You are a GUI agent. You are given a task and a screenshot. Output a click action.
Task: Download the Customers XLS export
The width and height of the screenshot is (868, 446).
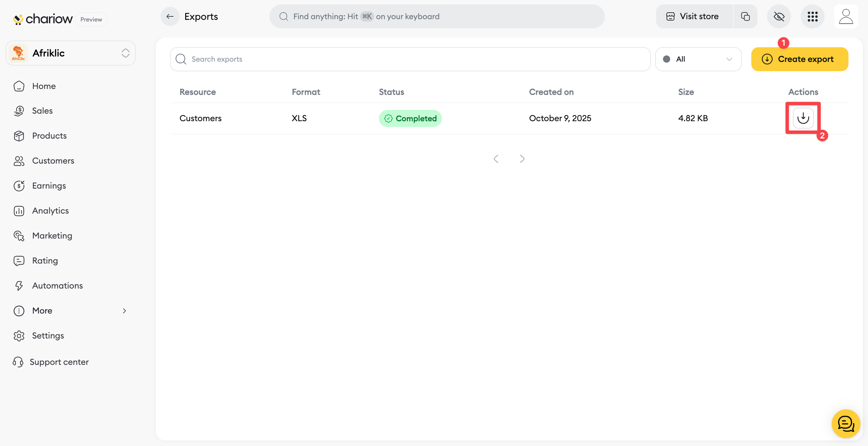click(x=803, y=118)
